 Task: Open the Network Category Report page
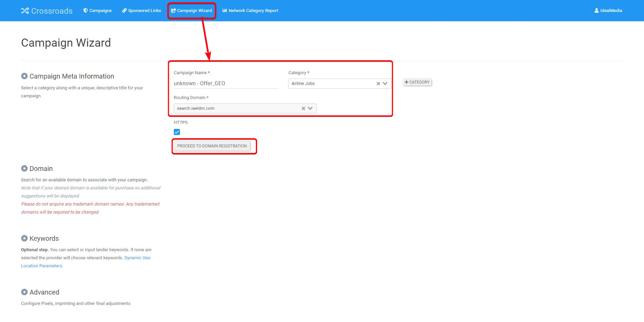250,10
